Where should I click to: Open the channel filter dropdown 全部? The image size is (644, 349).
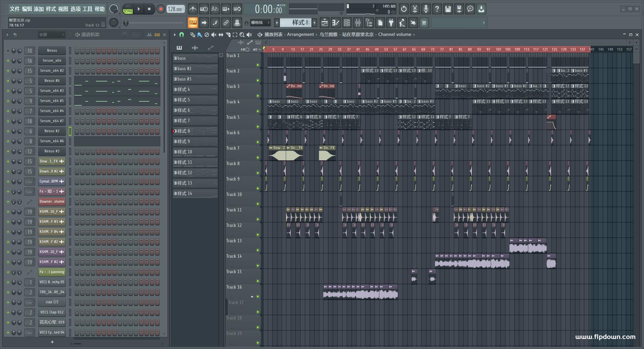[51, 35]
